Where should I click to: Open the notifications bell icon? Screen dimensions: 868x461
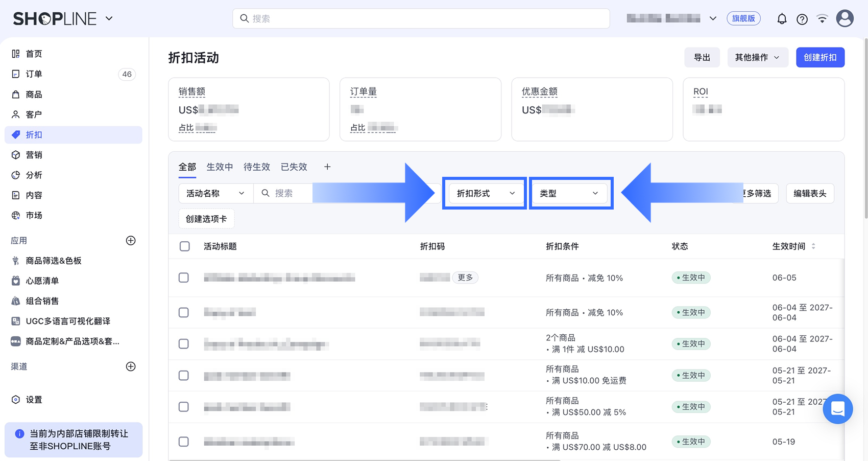pyautogui.click(x=782, y=19)
